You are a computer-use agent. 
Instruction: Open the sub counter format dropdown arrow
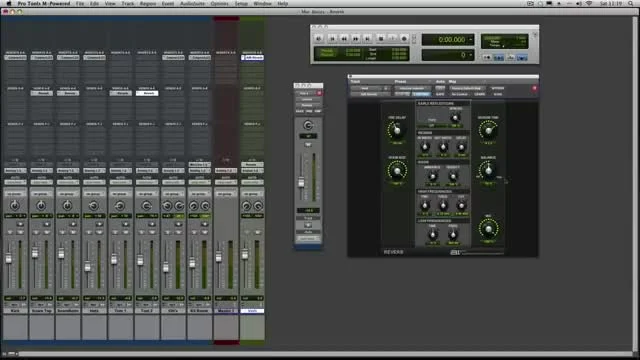(471, 55)
